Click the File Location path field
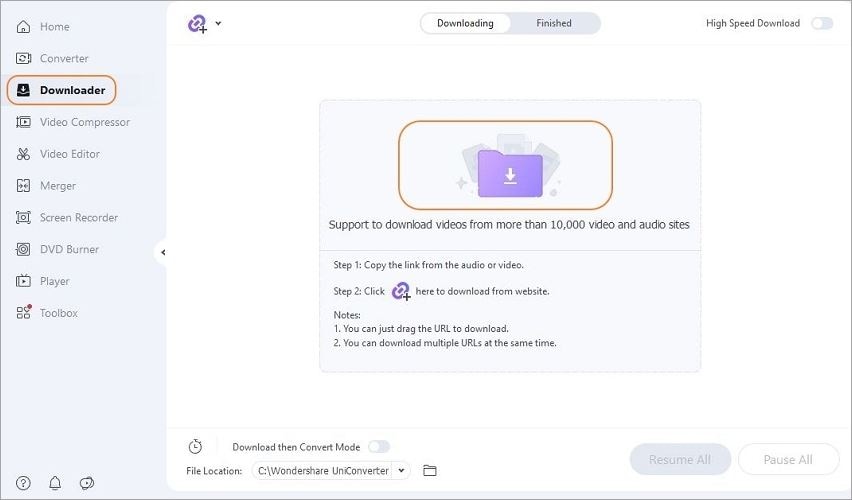The height and width of the screenshot is (500, 852). click(x=323, y=471)
